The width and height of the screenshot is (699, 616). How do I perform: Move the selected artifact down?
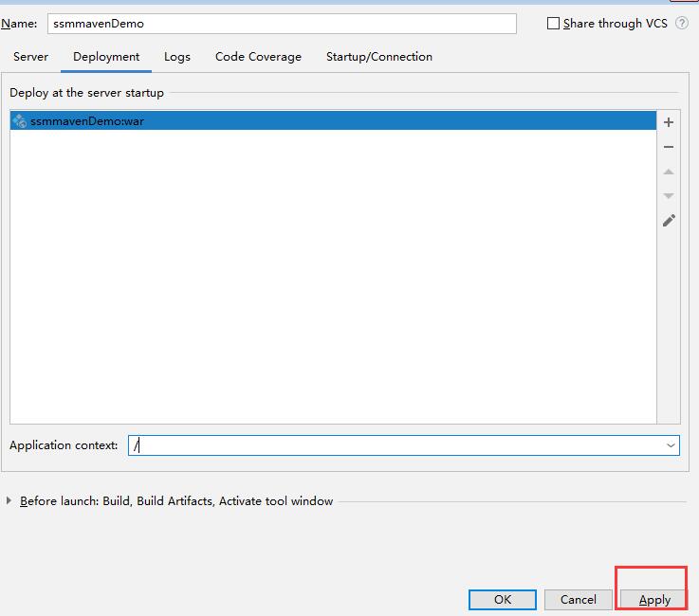(669, 195)
